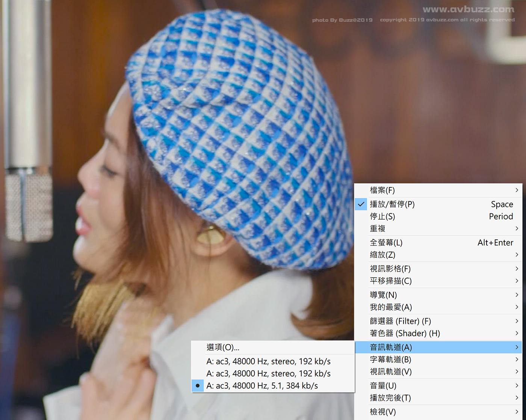The width and height of the screenshot is (526, 420).
Task: Expand the 縮放(Z) zoom submenu
Action: [382, 255]
